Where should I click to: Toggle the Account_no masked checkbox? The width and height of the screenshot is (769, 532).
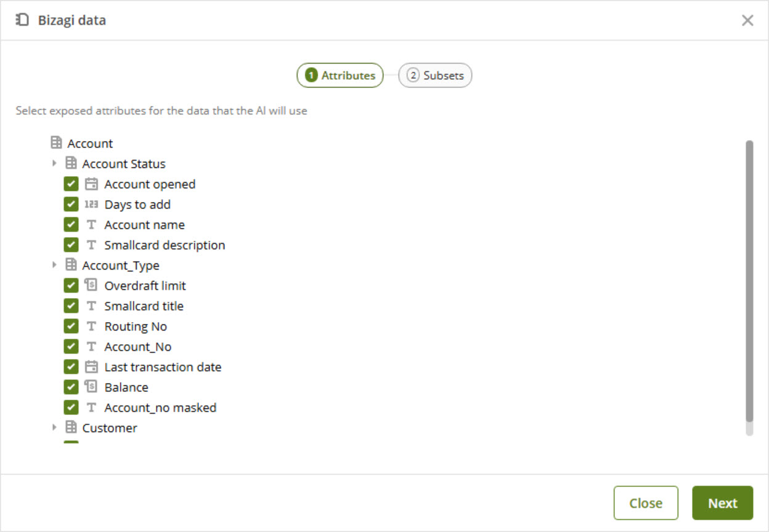coord(71,408)
